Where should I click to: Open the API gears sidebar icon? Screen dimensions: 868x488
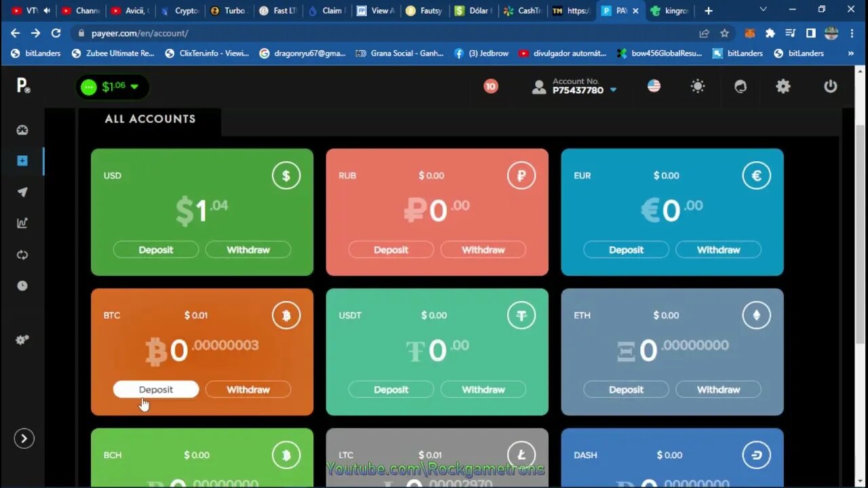[x=22, y=340]
